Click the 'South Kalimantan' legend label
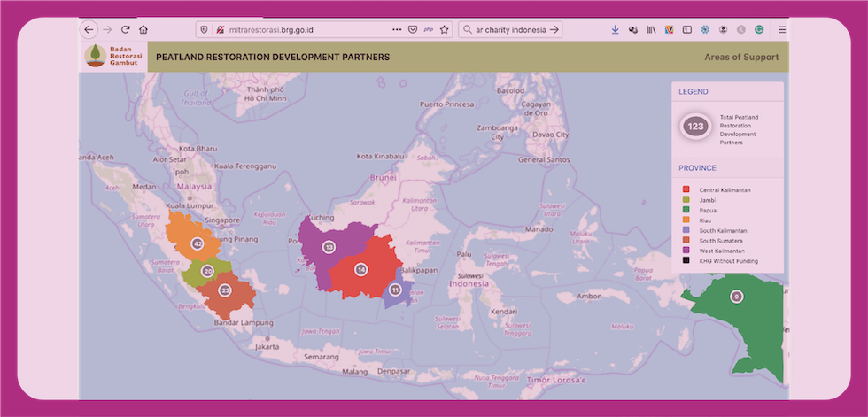868x417 pixels. click(723, 230)
